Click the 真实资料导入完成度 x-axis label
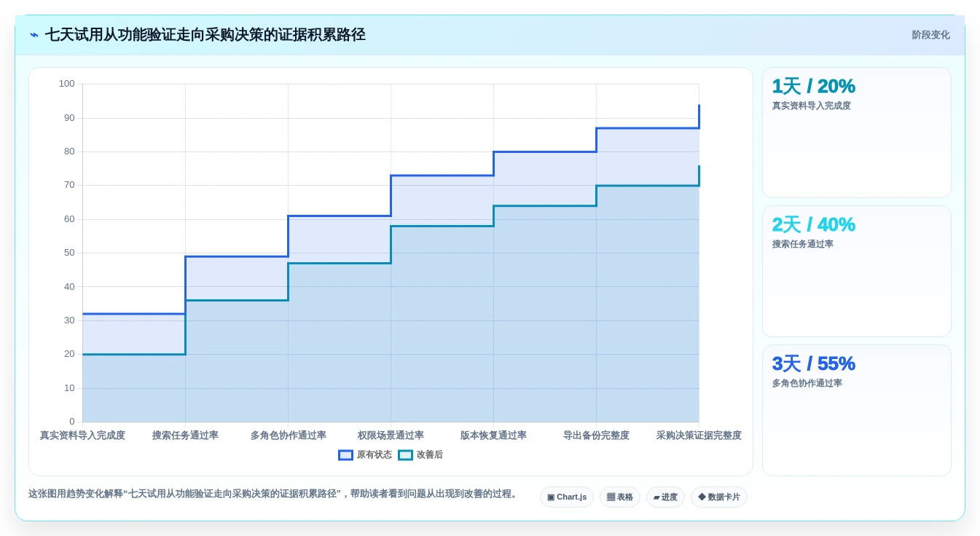The image size is (980, 536). pos(82,435)
